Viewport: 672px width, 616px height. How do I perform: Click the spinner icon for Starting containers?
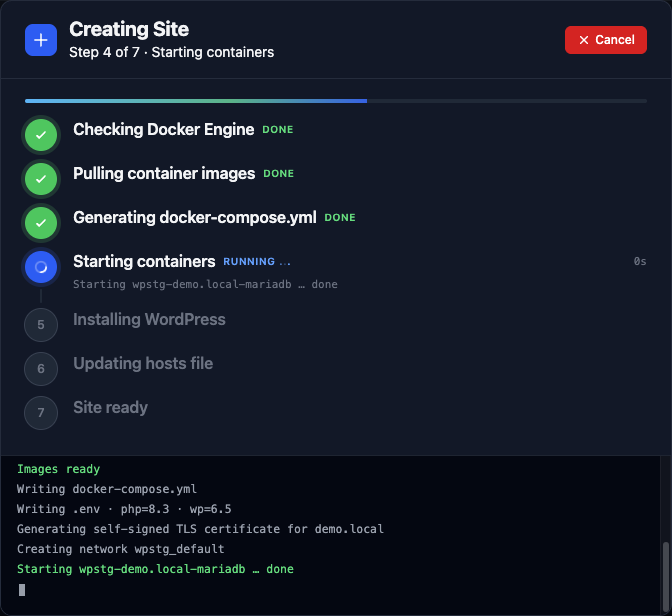[x=41, y=267]
